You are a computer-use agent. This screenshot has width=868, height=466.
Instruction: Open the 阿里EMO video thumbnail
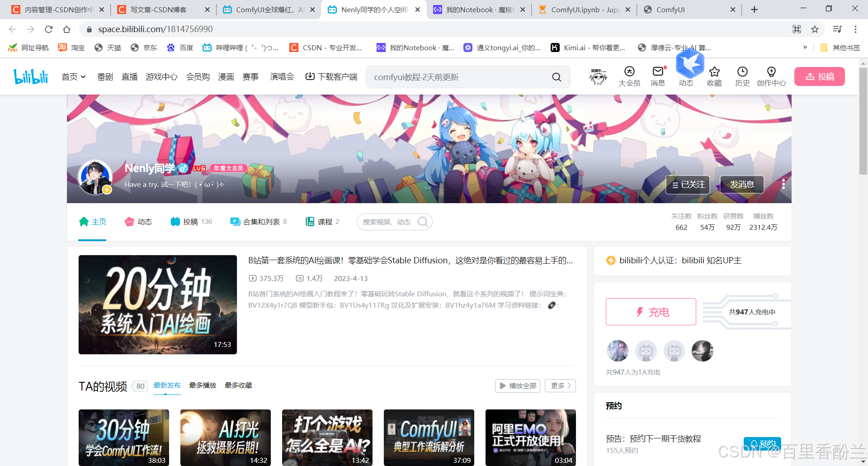point(531,437)
